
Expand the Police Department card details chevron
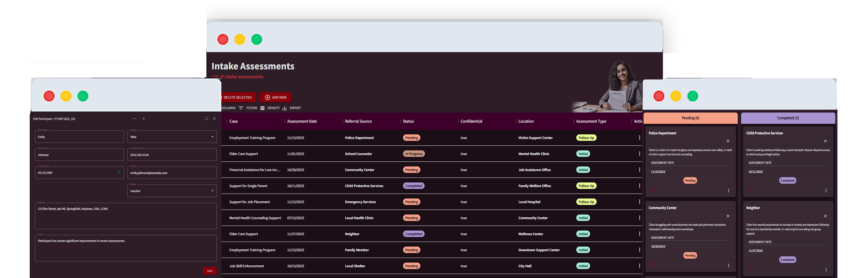[x=728, y=141]
